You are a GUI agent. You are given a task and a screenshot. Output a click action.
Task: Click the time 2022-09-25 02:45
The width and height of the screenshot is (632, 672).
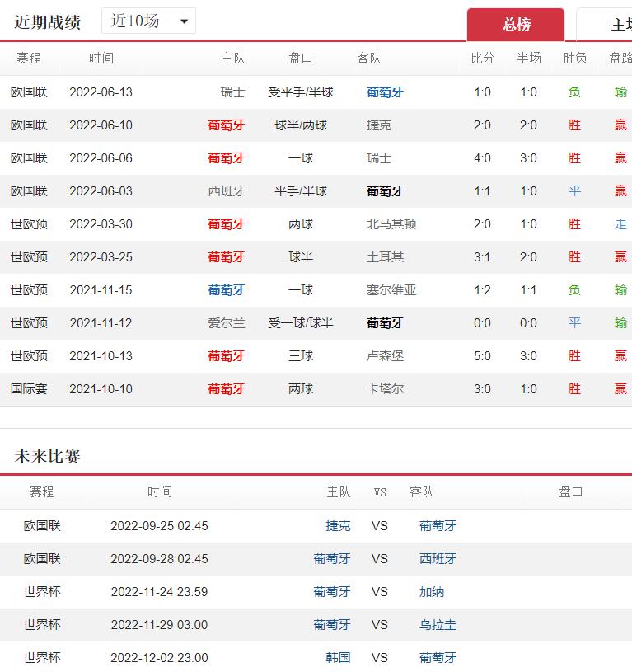click(159, 526)
